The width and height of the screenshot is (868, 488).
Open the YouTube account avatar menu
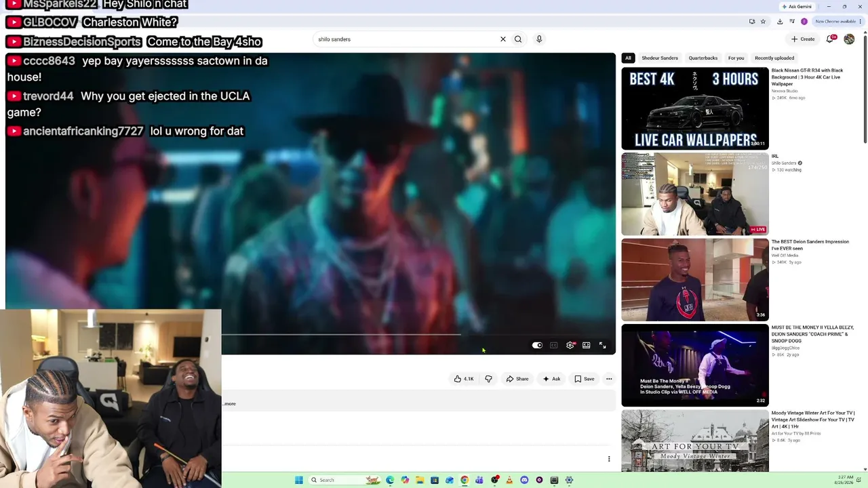coord(849,39)
